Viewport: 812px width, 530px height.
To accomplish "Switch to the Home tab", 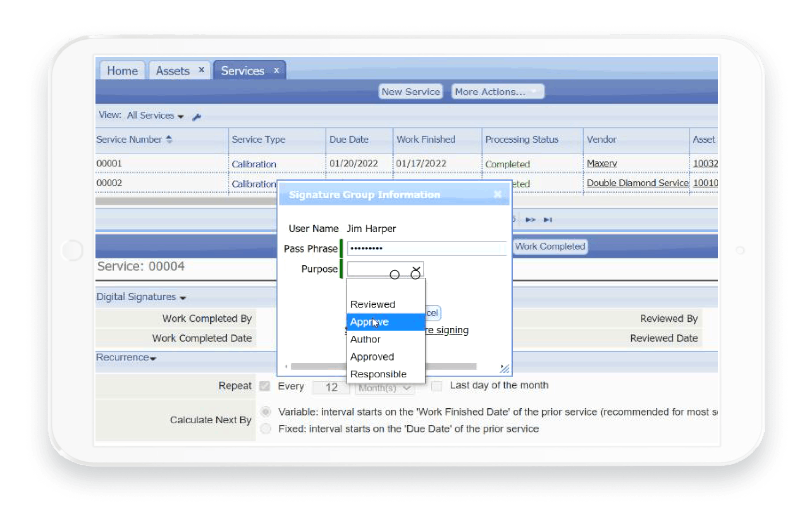I will (x=122, y=71).
